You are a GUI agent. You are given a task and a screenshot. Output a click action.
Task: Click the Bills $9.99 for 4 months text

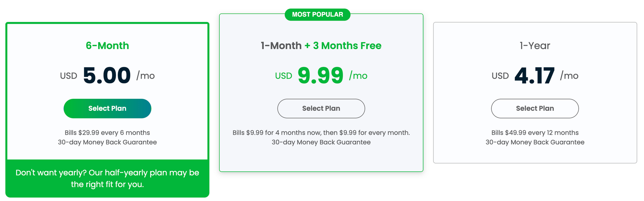coord(321,133)
